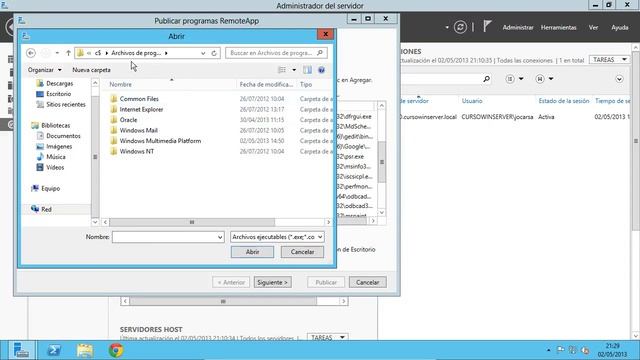Viewport: 640px width, 360px height.
Task: Go up one folder level
Action: point(68,53)
